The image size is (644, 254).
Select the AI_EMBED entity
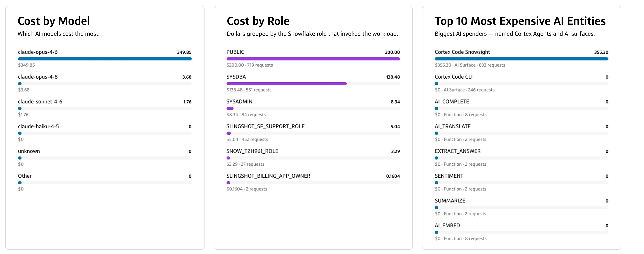pyautogui.click(x=447, y=225)
